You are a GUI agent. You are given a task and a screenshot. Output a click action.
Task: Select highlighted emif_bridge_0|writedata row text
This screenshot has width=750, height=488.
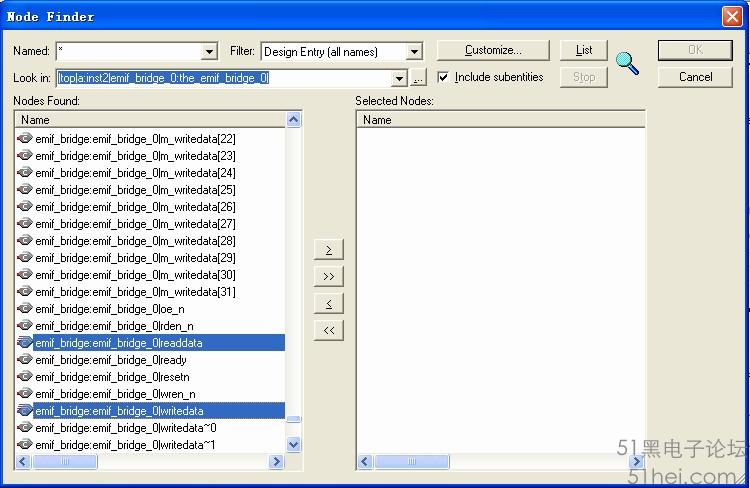pyautogui.click(x=119, y=410)
